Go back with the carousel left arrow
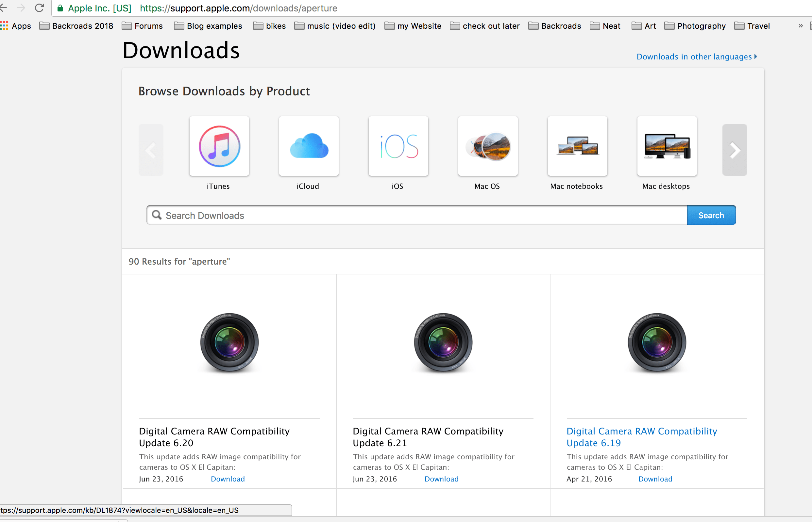This screenshot has height=522, width=812. 151,150
